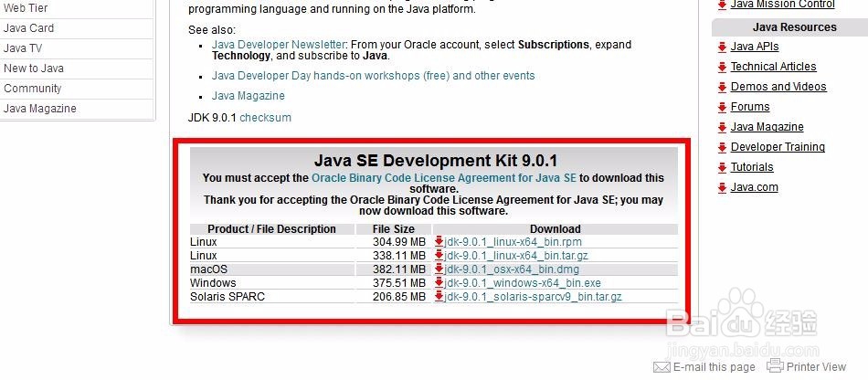The image size is (868, 380).
Task: Click the envelope icon for E-mail this page
Action: tap(662, 366)
